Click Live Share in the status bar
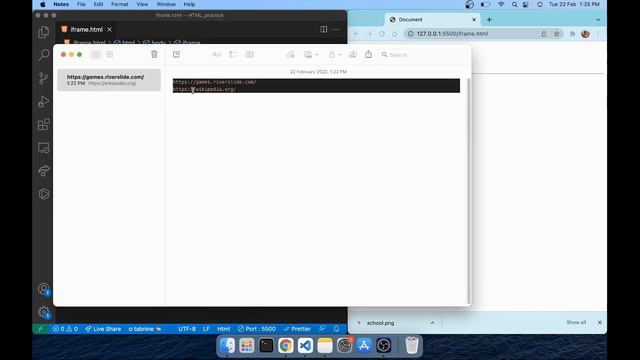 pos(103,329)
